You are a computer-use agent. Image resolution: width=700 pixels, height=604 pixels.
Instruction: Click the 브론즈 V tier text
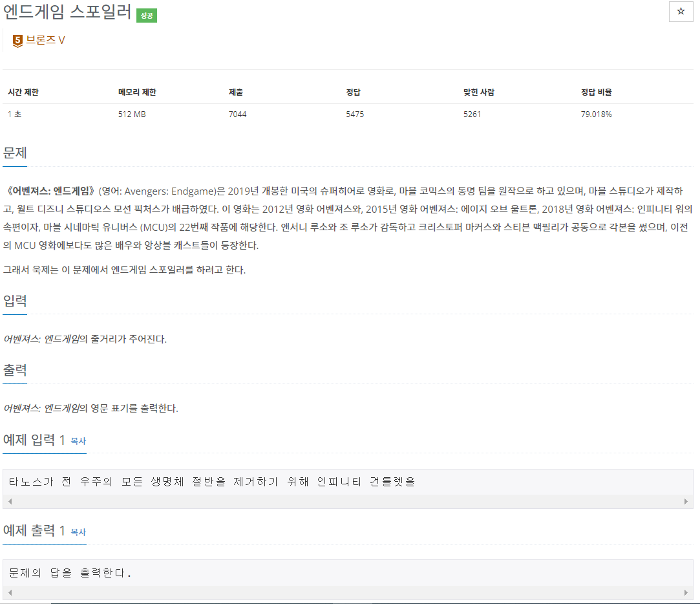[x=45, y=40]
